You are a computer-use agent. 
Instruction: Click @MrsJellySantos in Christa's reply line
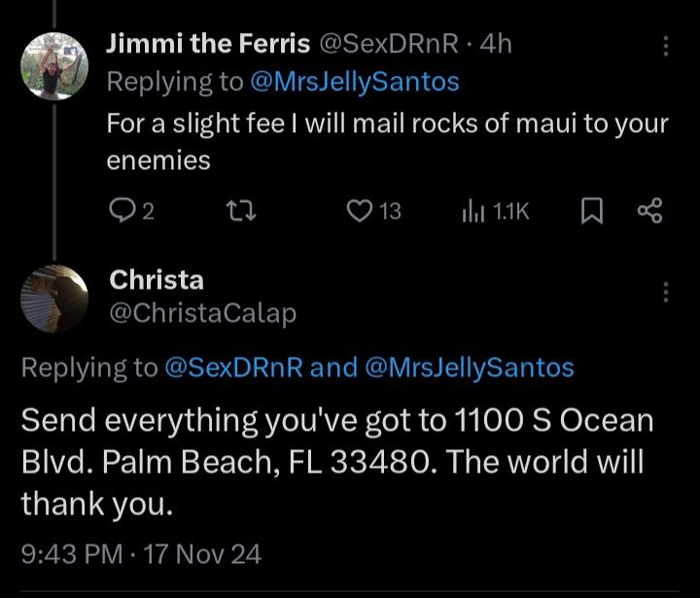[469, 367]
